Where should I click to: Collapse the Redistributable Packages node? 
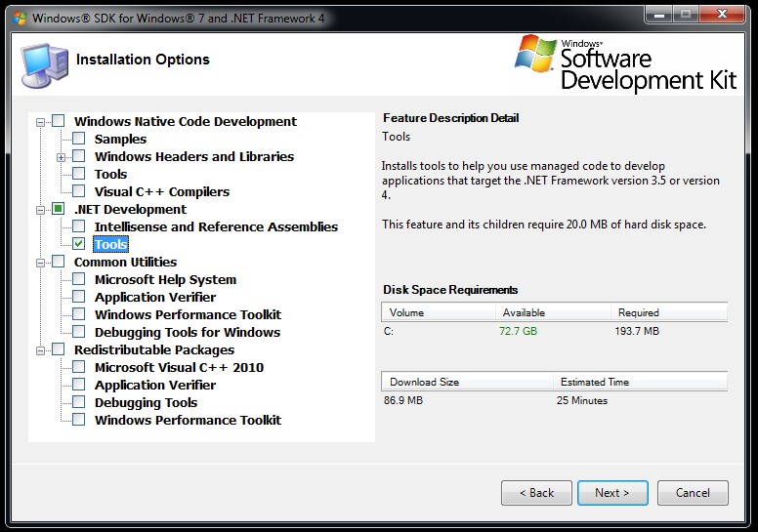41,350
